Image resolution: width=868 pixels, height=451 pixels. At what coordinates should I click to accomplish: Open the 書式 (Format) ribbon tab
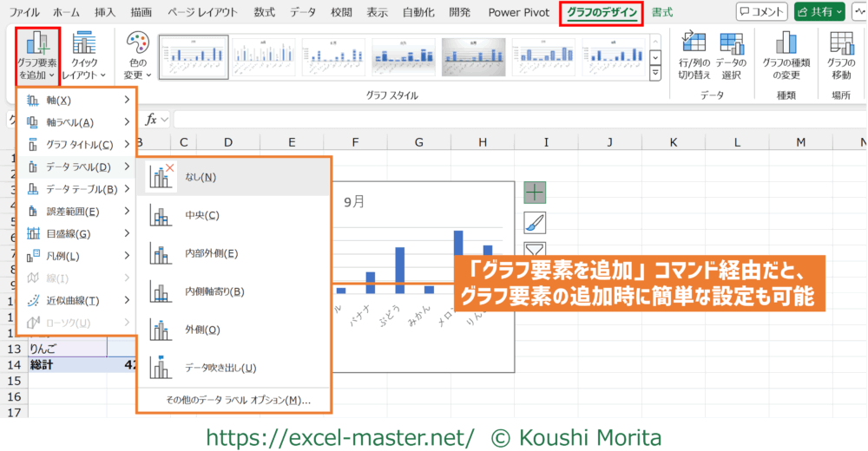point(662,12)
